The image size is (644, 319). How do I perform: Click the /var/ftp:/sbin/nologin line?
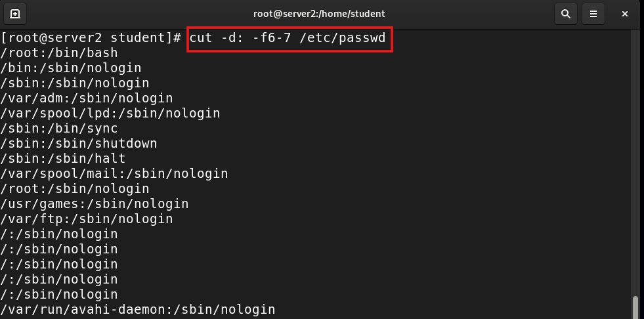(87, 219)
